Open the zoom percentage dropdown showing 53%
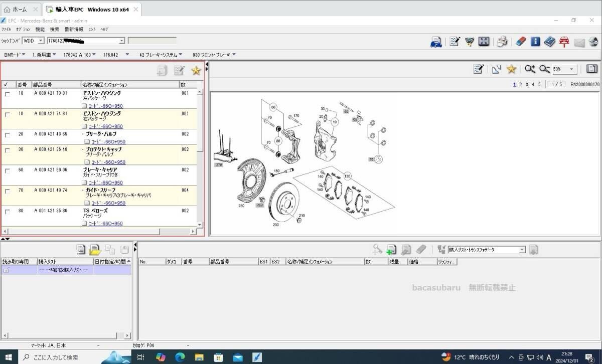The width and height of the screenshot is (602, 364). coord(570,68)
